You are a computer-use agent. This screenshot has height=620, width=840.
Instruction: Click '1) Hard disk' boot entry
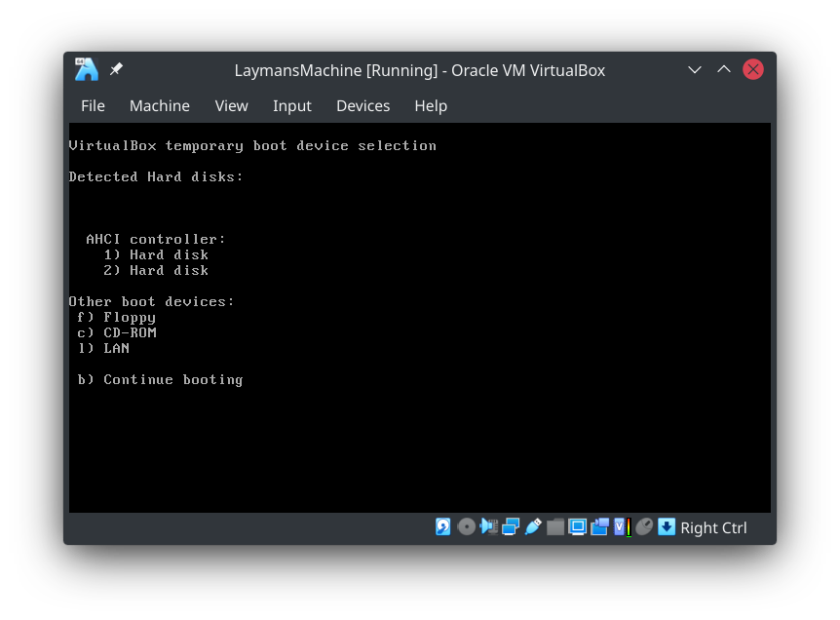tap(155, 254)
